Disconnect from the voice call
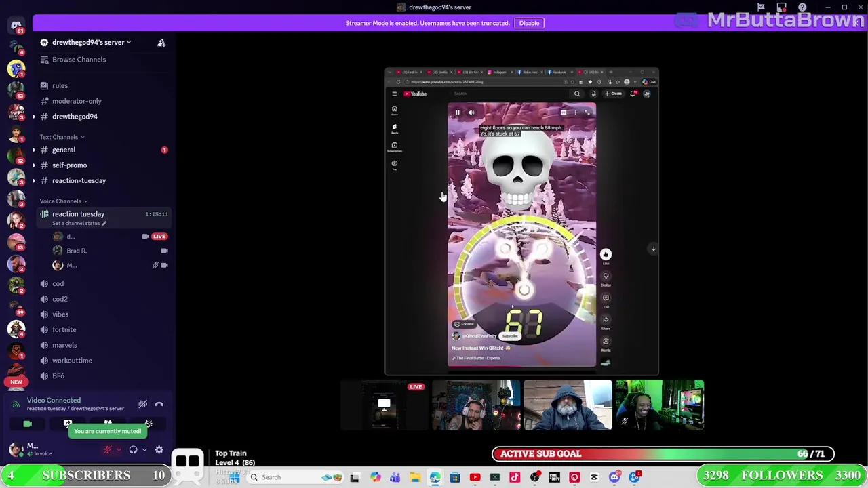This screenshot has height=488, width=868. click(159, 404)
